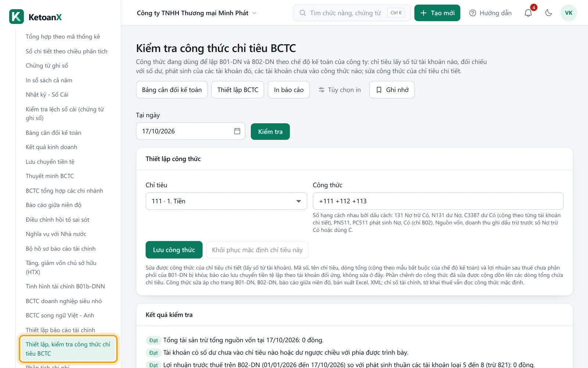Click the Kiểm tra button
This screenshot has height=368, width=588.
pos(270,131)
